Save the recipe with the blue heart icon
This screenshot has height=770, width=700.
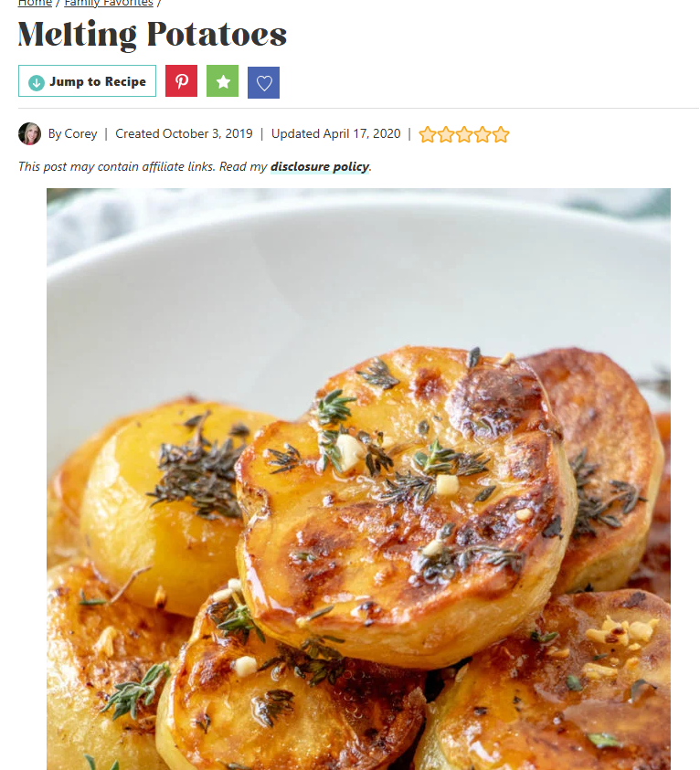click(x=264, y=82)
